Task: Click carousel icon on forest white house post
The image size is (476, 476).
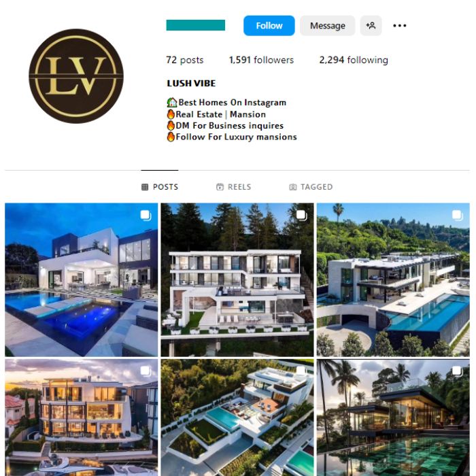Action: tap(301, 216)
